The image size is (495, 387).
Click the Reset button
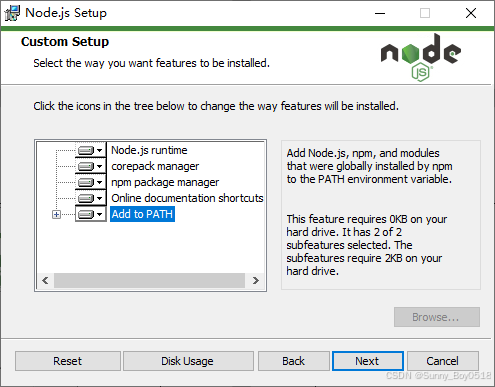pos(68,361)
